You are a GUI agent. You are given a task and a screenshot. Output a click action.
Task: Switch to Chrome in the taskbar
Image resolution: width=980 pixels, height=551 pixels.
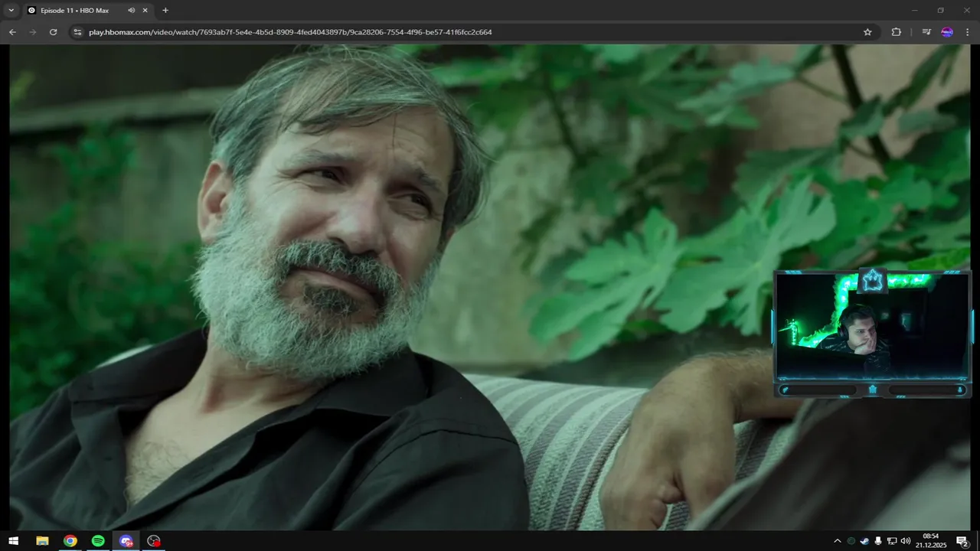[x=70, y=541]
